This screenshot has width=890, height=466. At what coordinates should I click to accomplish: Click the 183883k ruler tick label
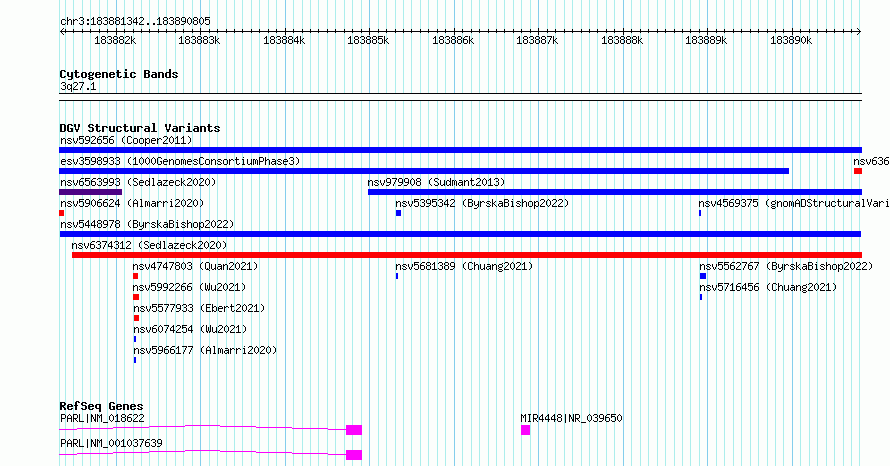tap(199, 41)
